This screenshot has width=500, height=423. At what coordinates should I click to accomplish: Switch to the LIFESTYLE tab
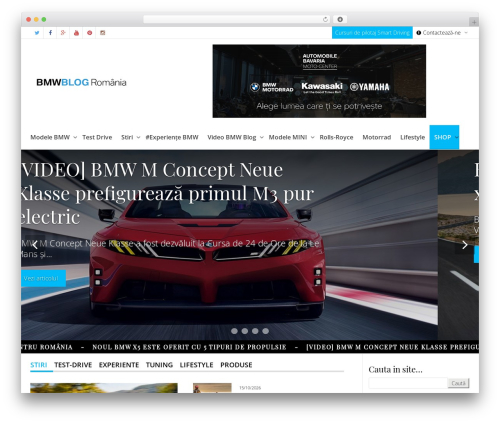[x=196, y=365]
